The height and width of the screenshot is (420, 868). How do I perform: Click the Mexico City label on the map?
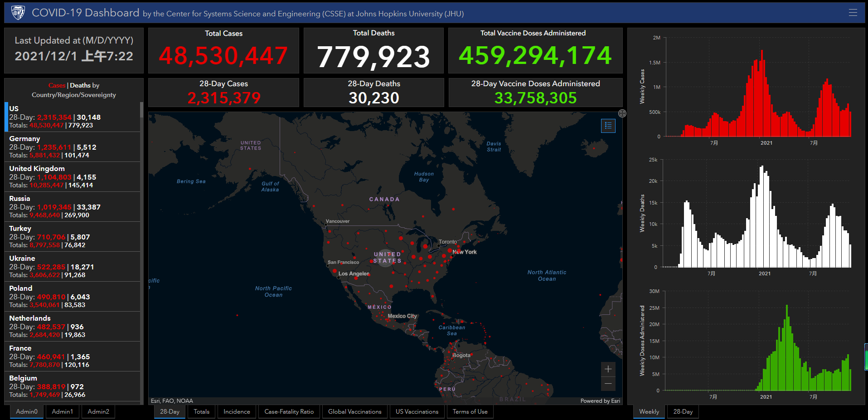click(402, 316)
